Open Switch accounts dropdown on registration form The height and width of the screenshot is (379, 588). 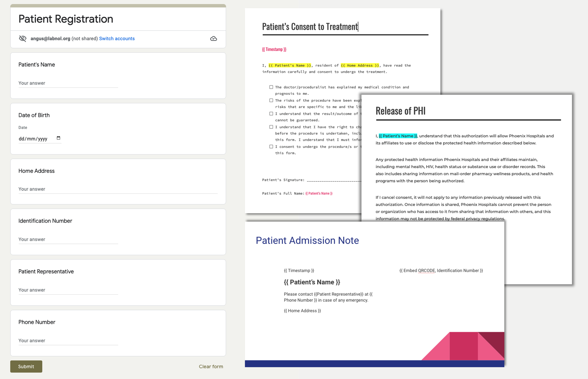pyautogui.click(x=117, y=39)
